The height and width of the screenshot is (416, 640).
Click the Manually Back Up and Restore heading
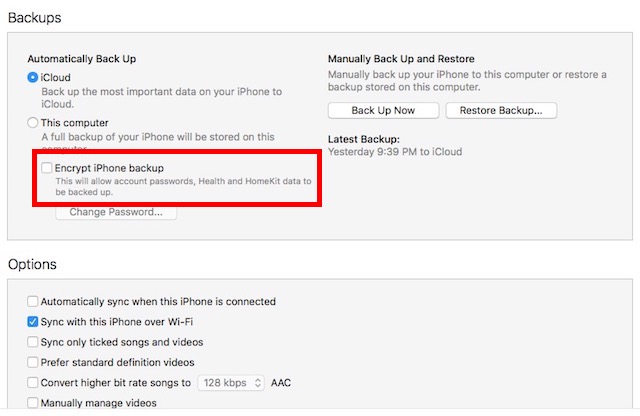click(401, 59)
